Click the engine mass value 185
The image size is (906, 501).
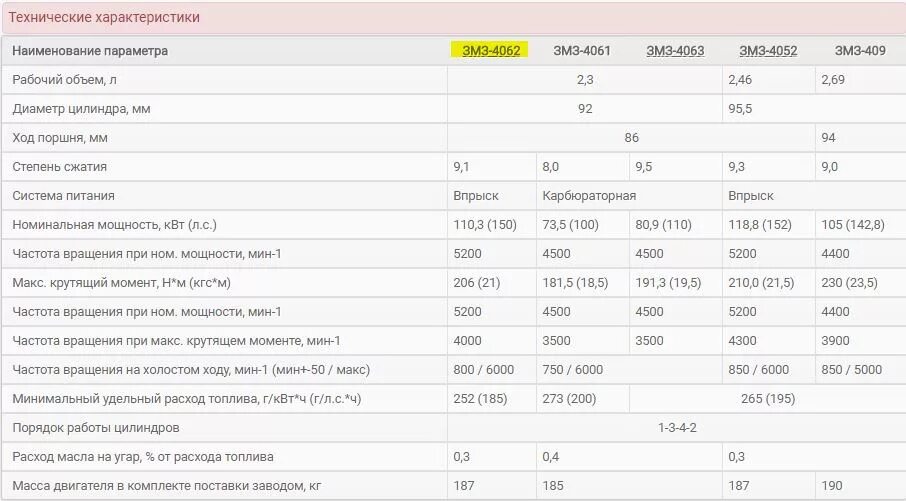coord(553,485)
